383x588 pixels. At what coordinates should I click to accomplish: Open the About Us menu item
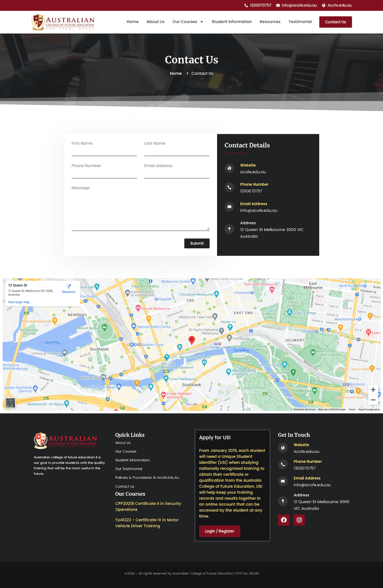coord(155,22)
